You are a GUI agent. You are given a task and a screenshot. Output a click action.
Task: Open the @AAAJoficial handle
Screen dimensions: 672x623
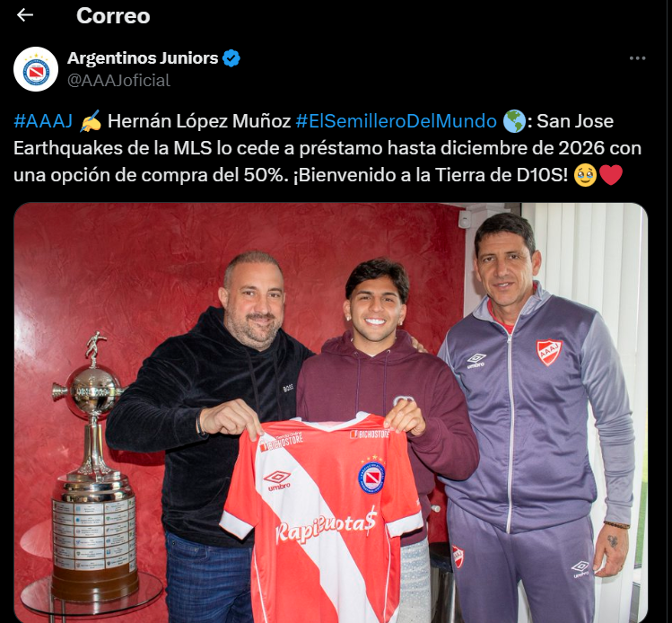(118, 81)
